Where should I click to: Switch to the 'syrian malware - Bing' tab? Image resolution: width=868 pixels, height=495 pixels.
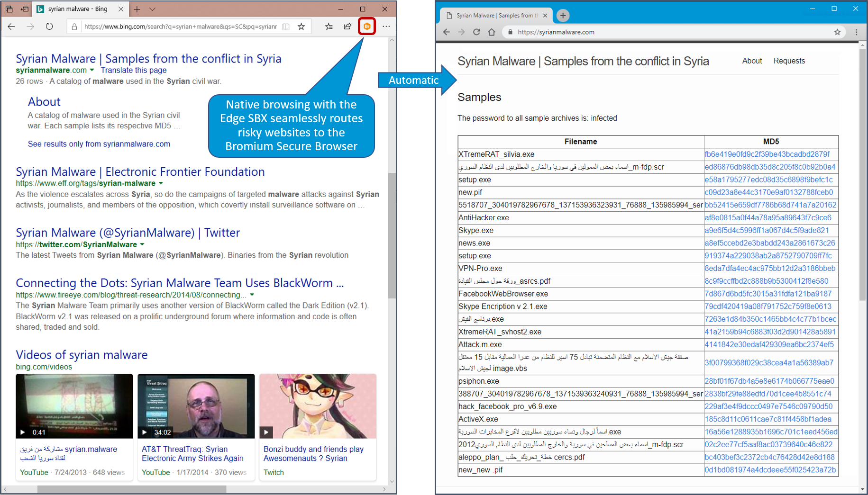click(80, 9)
